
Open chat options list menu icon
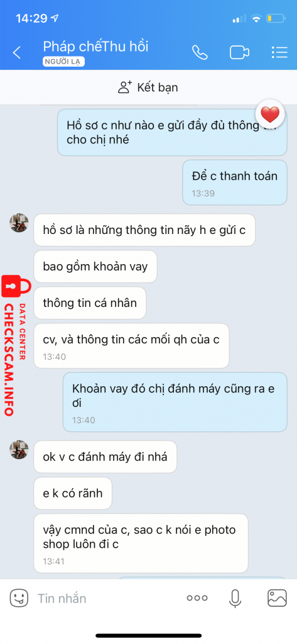pyautogui.click(x=279, y=52)
